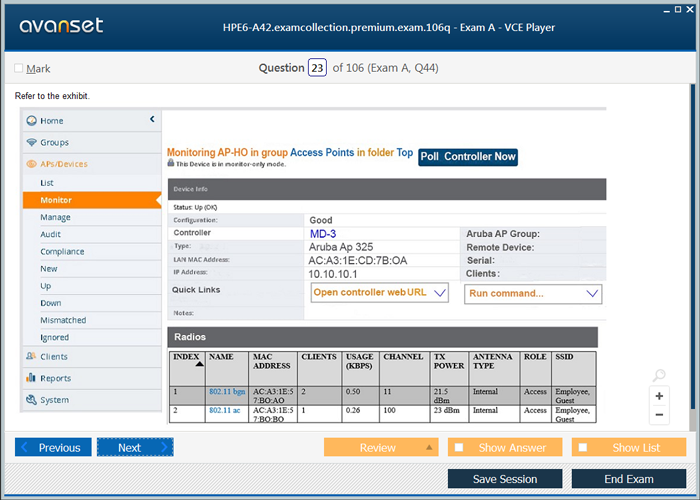Image resolution: width=700 pixels, height=500 pixels.
Task: Click the right arrow on Next button
Action: [x=164, y=447]
